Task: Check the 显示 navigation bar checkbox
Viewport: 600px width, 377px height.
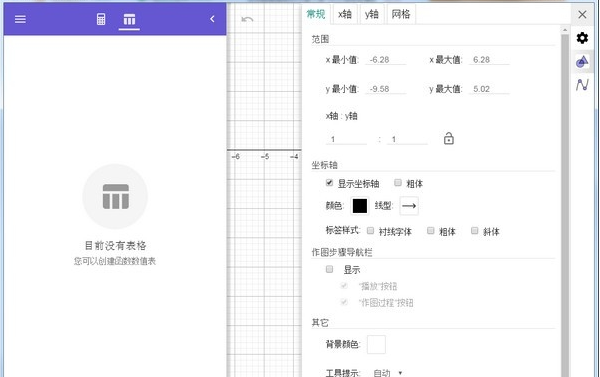Action: (329, 269)
